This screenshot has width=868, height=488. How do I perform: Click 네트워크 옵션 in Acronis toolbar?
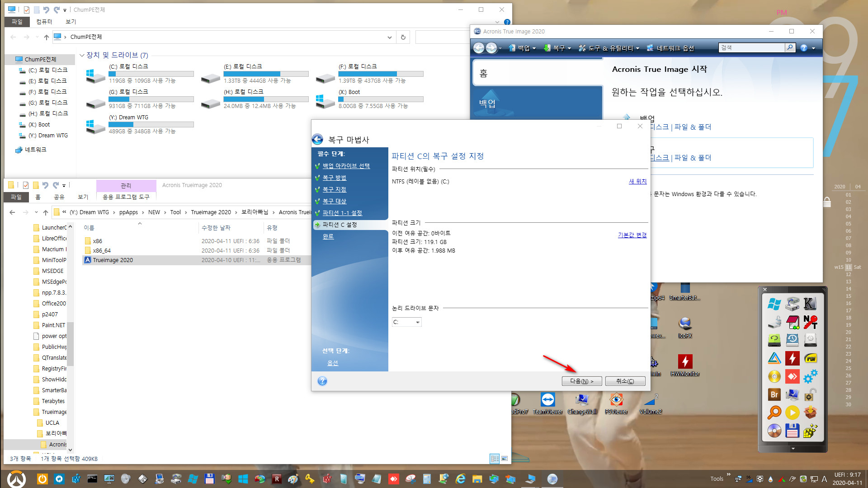pyautogui.click(x=670, y=48)
